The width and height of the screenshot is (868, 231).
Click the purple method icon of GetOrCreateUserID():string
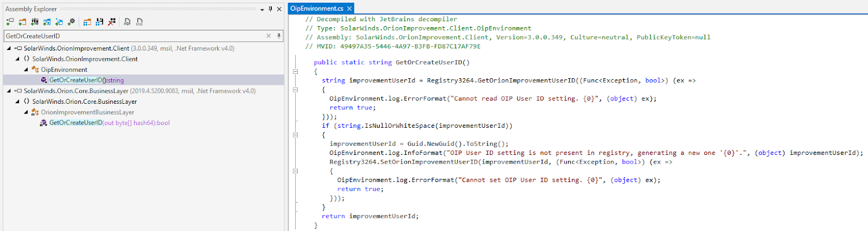tap(44, 80)
